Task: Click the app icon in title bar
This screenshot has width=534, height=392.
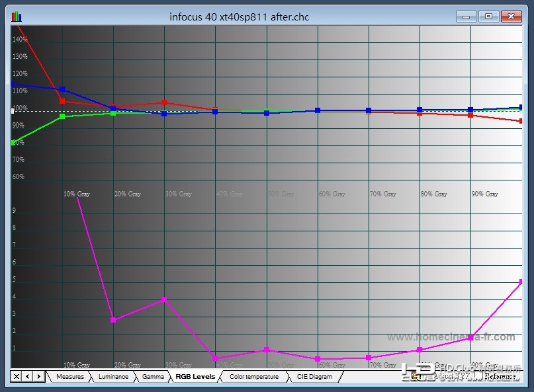Action: tap(17, 17)
